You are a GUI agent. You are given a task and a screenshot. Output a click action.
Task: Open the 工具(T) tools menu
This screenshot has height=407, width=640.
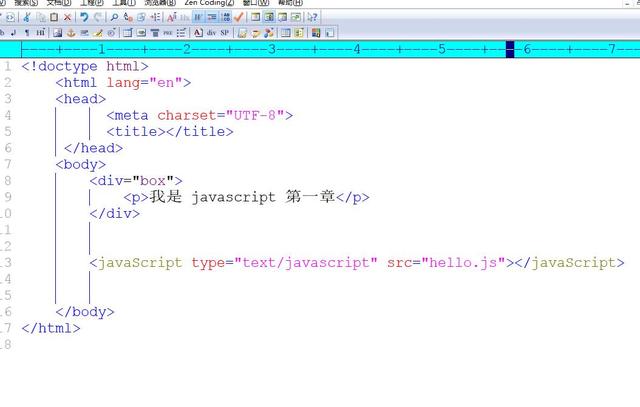[124, 2]
